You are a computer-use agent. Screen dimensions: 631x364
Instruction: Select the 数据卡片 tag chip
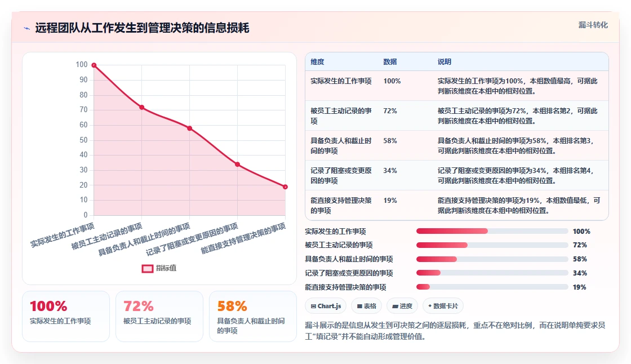coord(443,306)
